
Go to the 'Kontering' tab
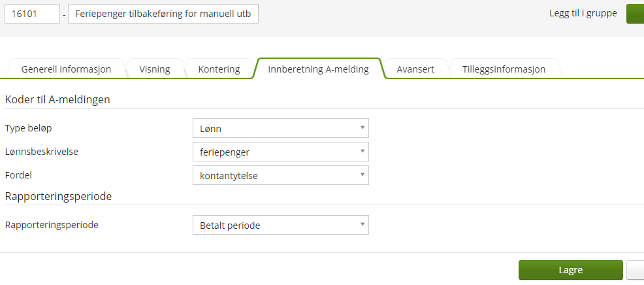[x=219, y=69]
